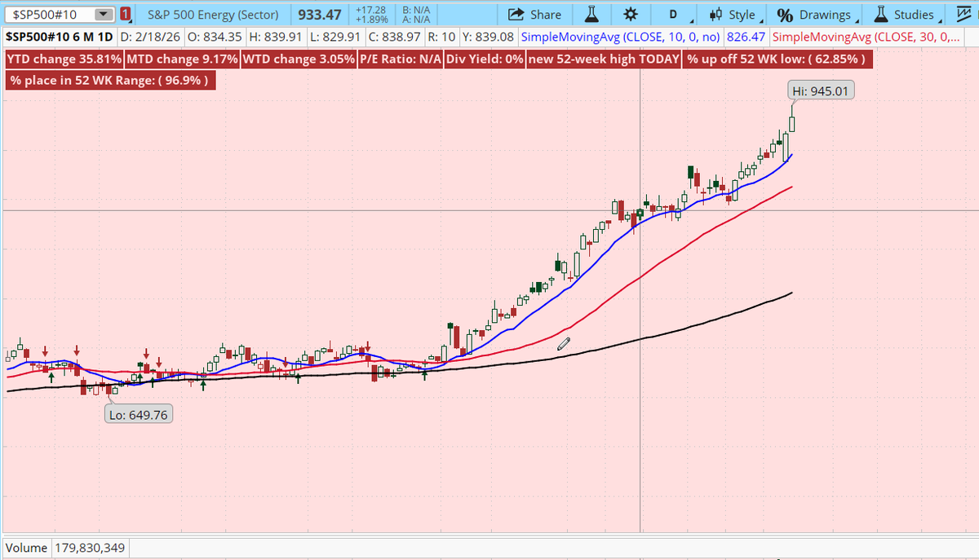Click the red link number 1 icon

[124, 15]
